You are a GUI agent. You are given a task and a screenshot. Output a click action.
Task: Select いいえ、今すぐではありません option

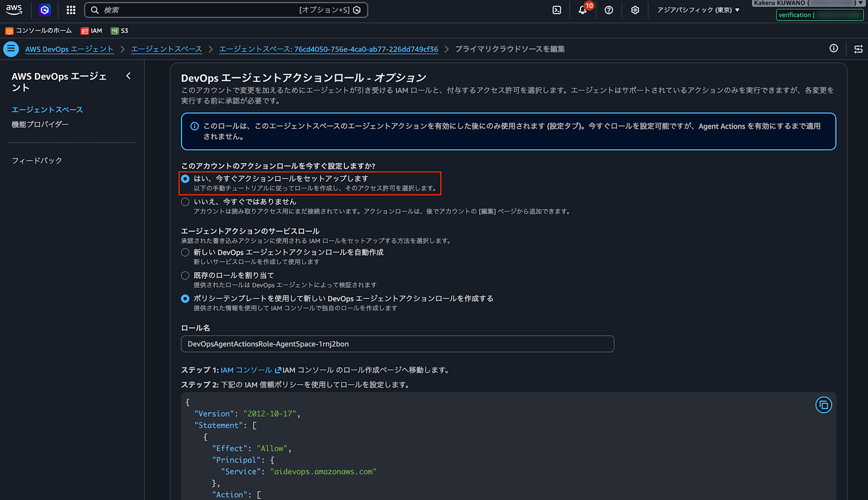pos(185,202)
